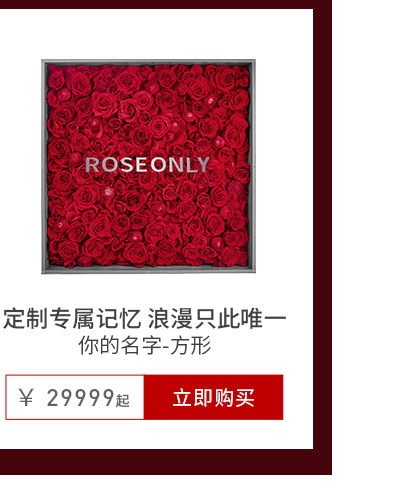
Task: Select the ¥ 29999起 price box
Action: point(75,397)
